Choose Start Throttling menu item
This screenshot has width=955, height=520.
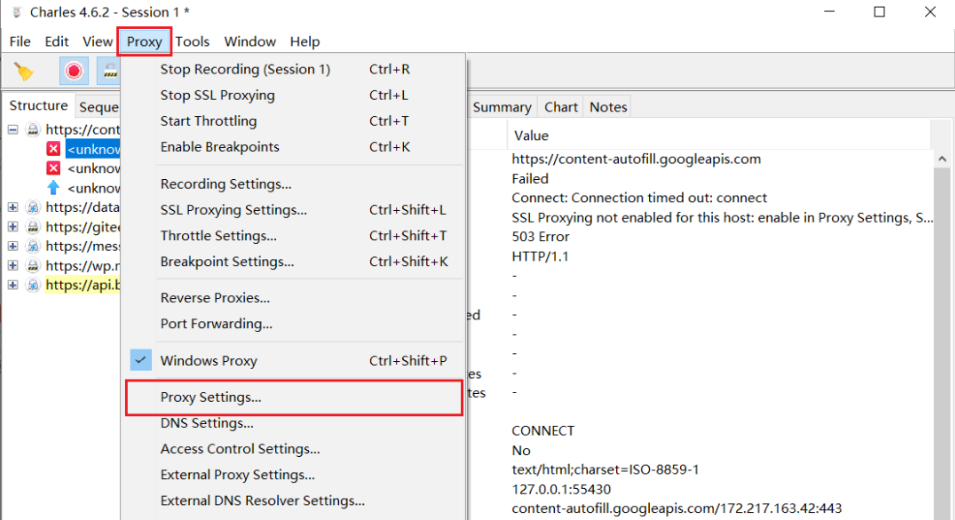click(x=293, y=121)
